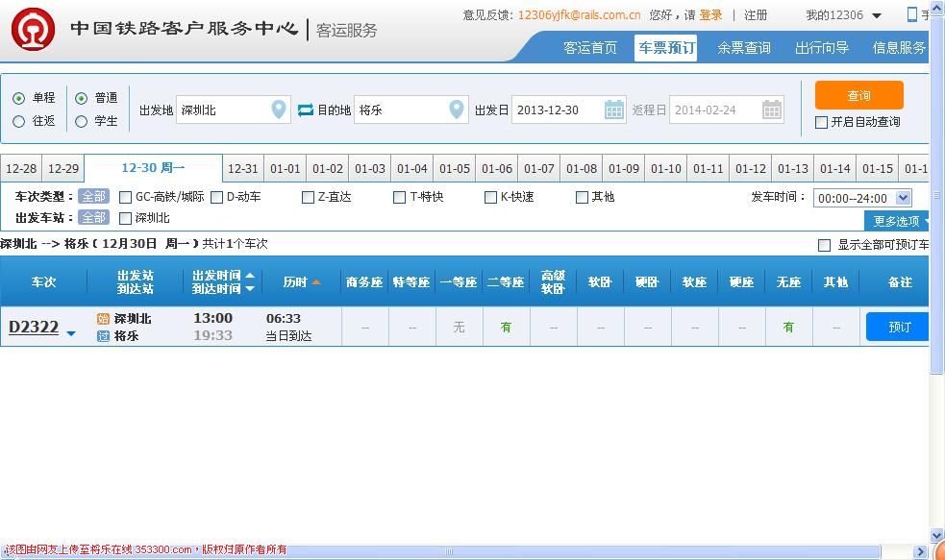The image size is (945, 560).
Task: Check GC-高铁/城际 train type filter
Action: [x=125, y=198]
